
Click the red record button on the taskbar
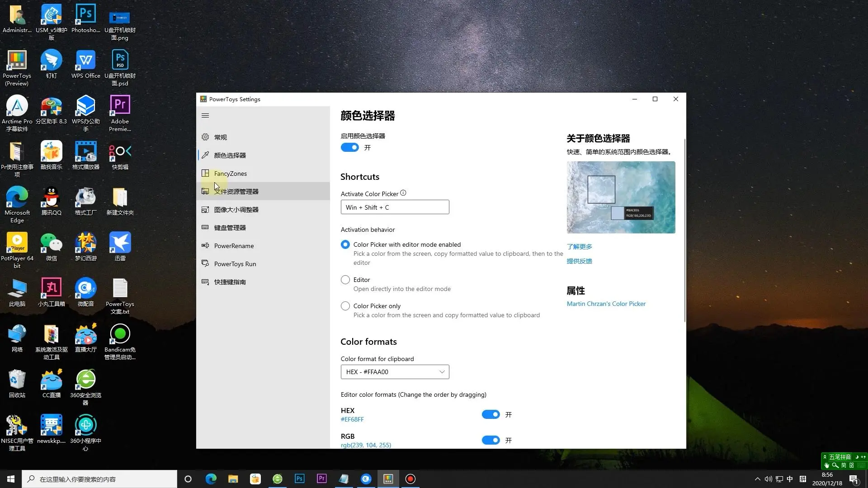(x=410, y=479)
